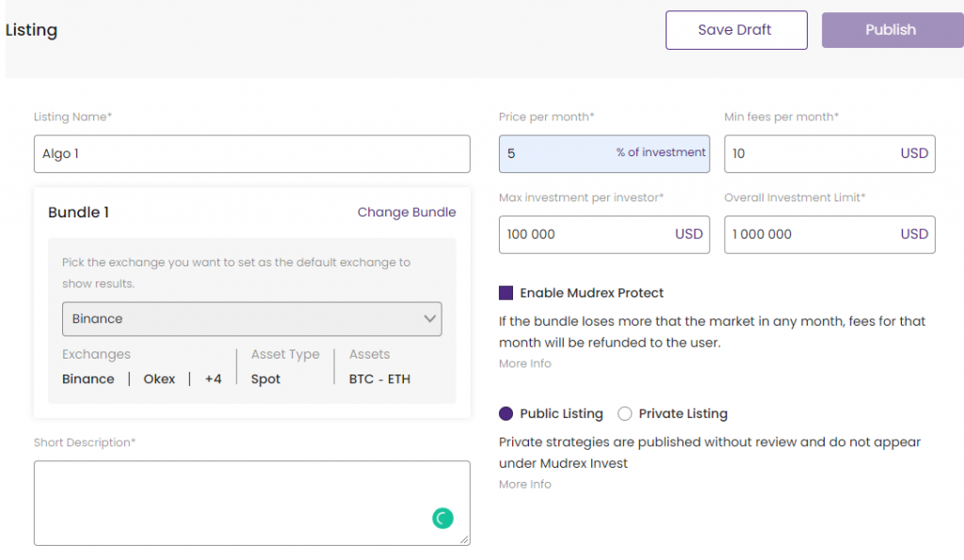964x560 pixels.
Task: Open More Info under Mudrex Protect
Action: pos(525,363)
